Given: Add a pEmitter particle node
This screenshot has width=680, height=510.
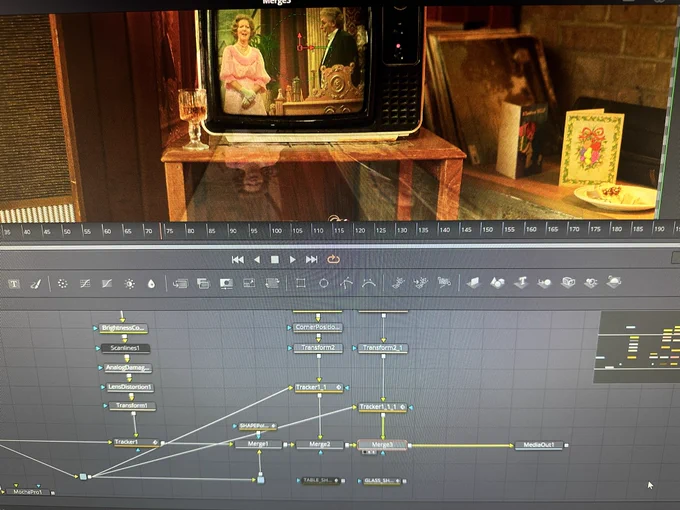Looking at the screenshot, I should 398,283.
